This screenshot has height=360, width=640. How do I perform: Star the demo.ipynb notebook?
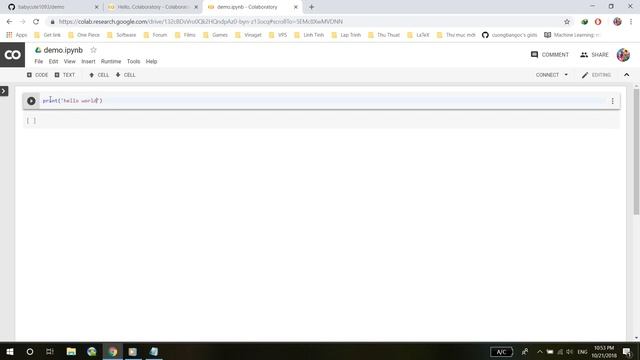pyautogui.click(x=93, y=50)
